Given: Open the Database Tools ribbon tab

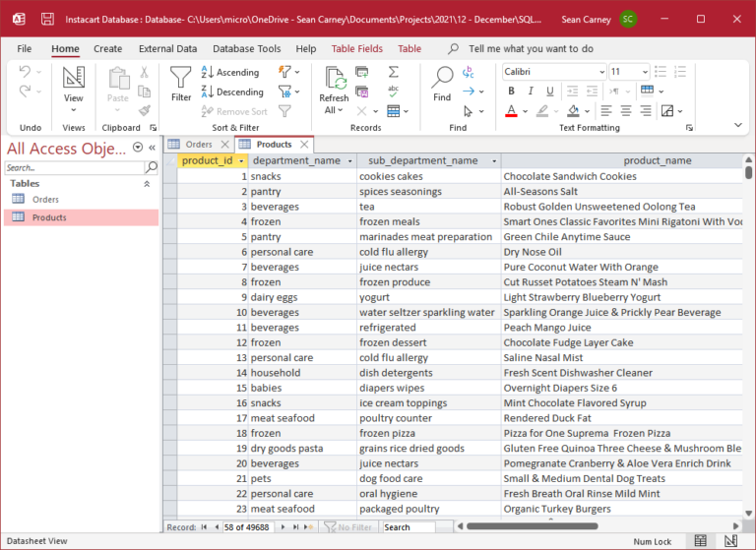Looking at the screenshot, I should point(246,48).
